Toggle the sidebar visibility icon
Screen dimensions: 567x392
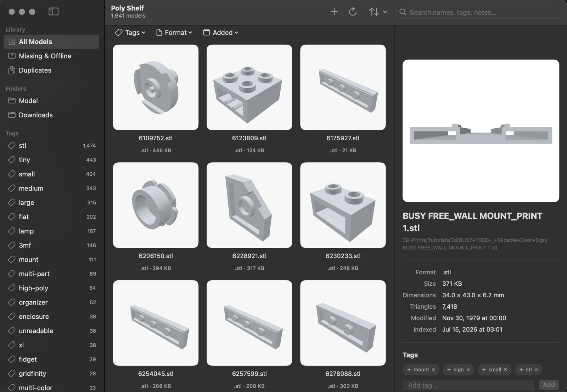click(54, 12)
